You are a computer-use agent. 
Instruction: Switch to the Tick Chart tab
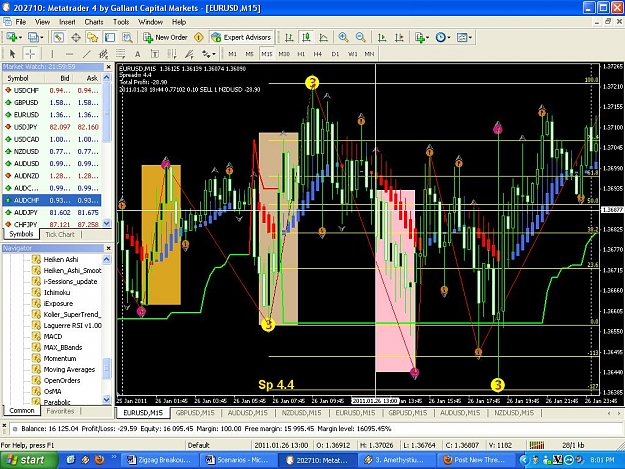tap(60, 234)
